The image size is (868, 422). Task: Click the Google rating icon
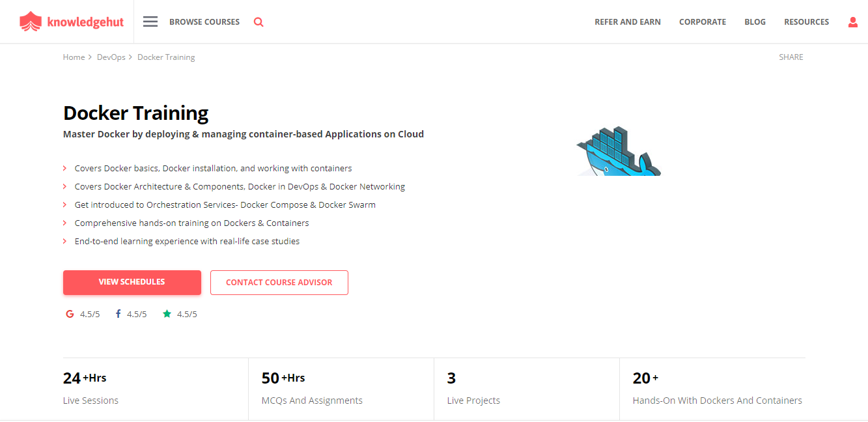coord(70,314)
